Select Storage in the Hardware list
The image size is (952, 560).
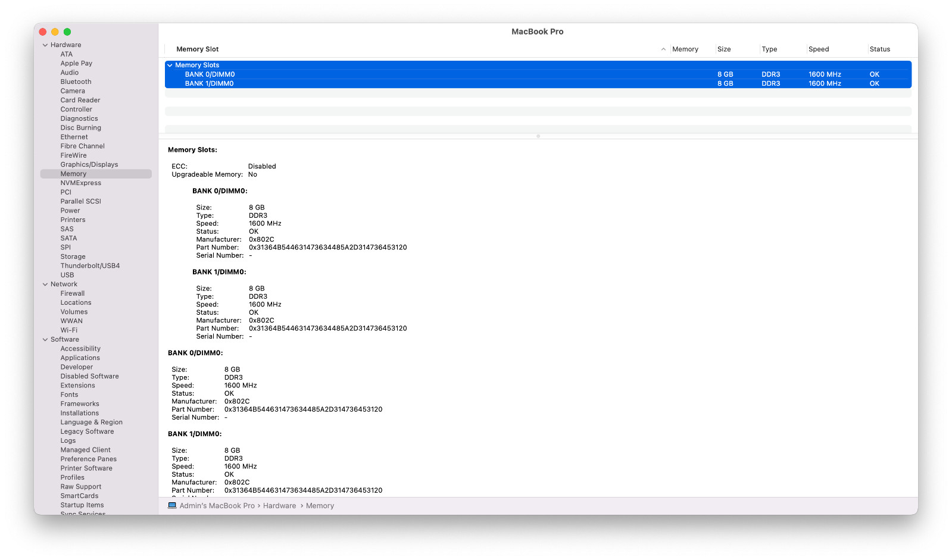click(x=73, y=257)
